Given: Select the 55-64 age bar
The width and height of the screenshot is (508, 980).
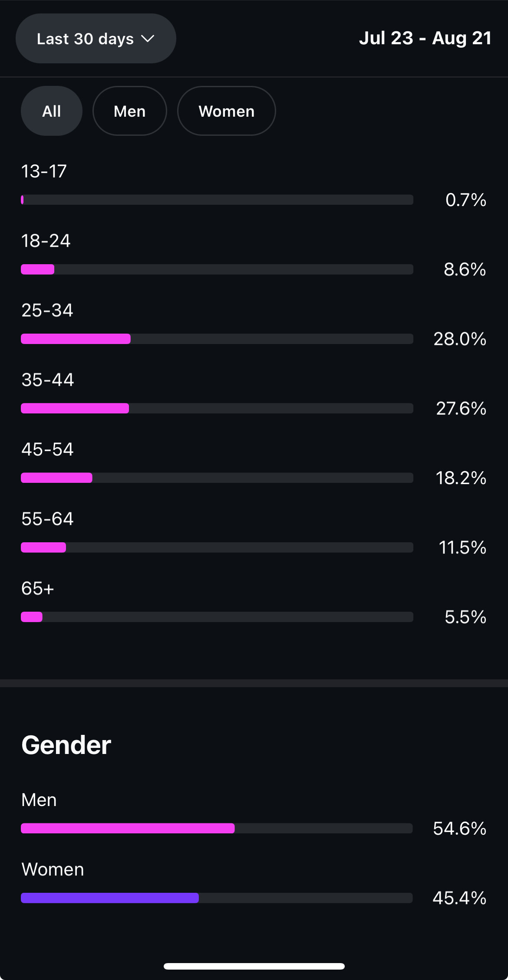Looking at the screenshot, I should coord(217,547).
